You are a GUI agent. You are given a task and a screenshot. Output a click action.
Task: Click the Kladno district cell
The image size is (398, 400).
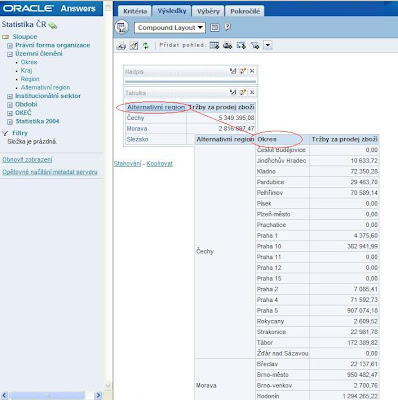282,171
